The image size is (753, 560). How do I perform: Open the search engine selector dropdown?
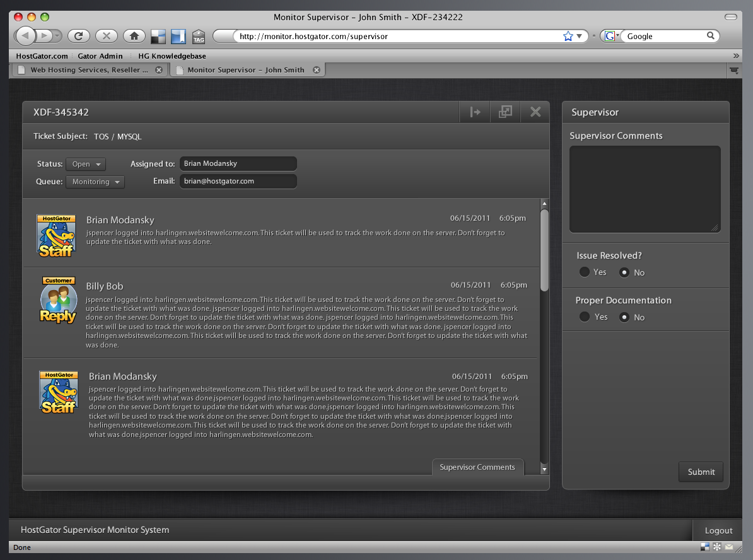[x=611, y=35]
